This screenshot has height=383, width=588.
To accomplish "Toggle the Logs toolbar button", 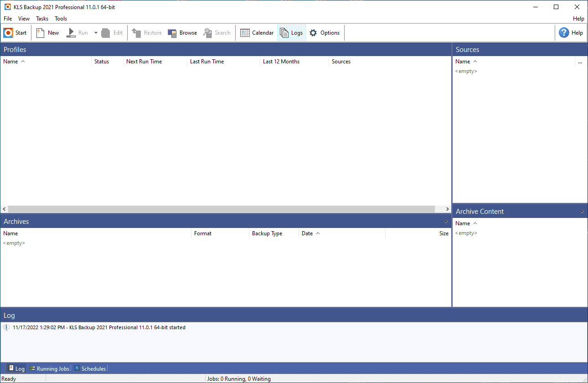I will [292, 33].
